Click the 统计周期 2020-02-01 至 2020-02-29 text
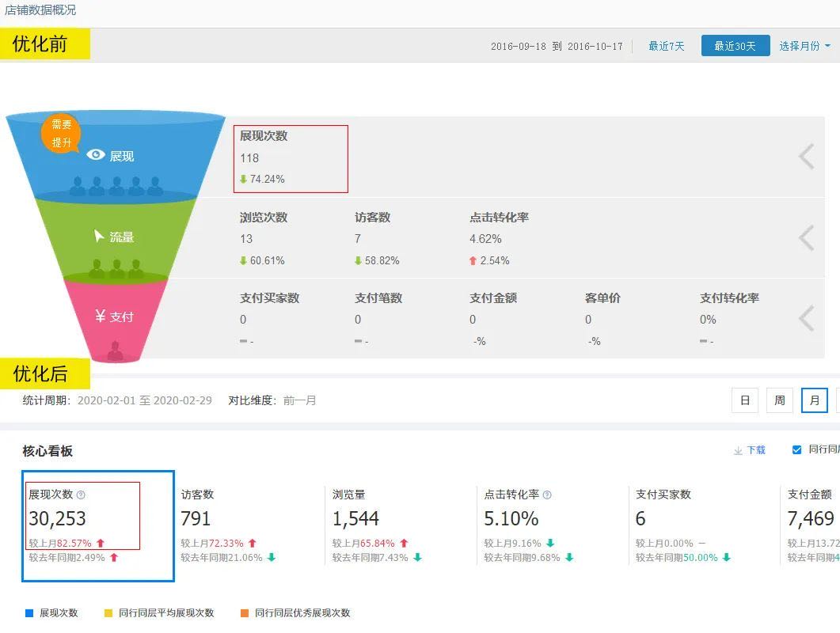 [117, 400]
